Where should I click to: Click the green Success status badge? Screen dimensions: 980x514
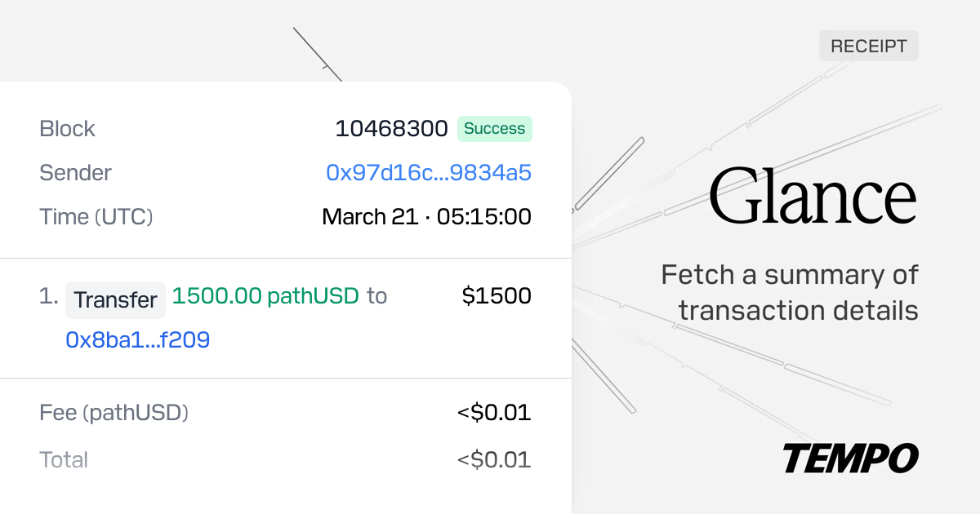pos(494,129)
